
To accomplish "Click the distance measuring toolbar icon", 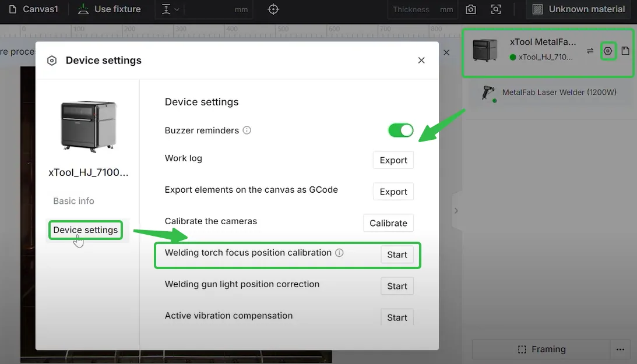I will [x=166, y=9].
